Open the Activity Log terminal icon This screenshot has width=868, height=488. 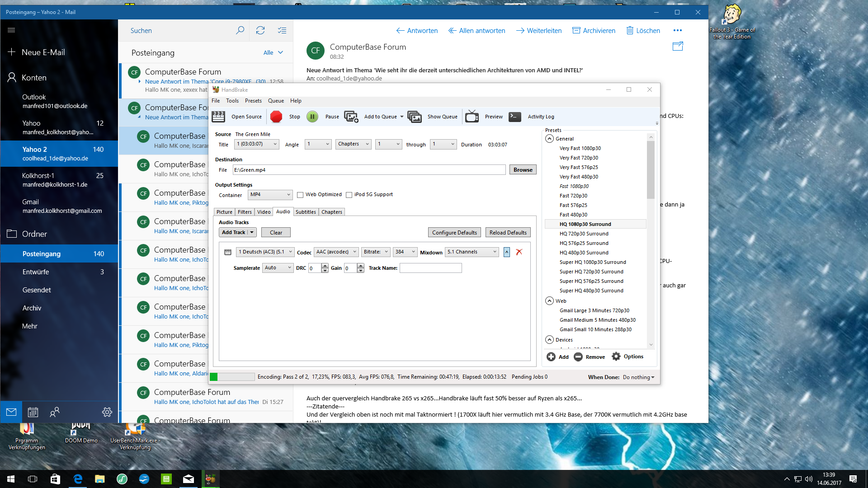(x=515, y=117)
